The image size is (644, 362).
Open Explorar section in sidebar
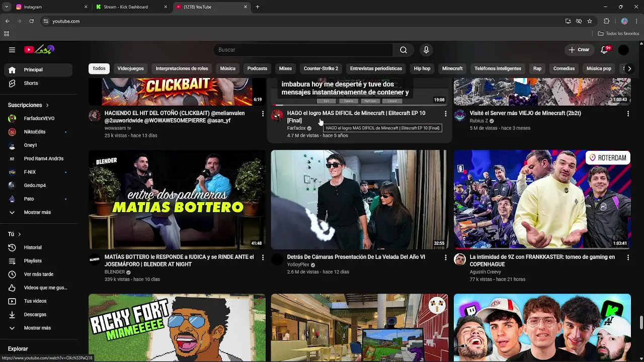(18, 349)
